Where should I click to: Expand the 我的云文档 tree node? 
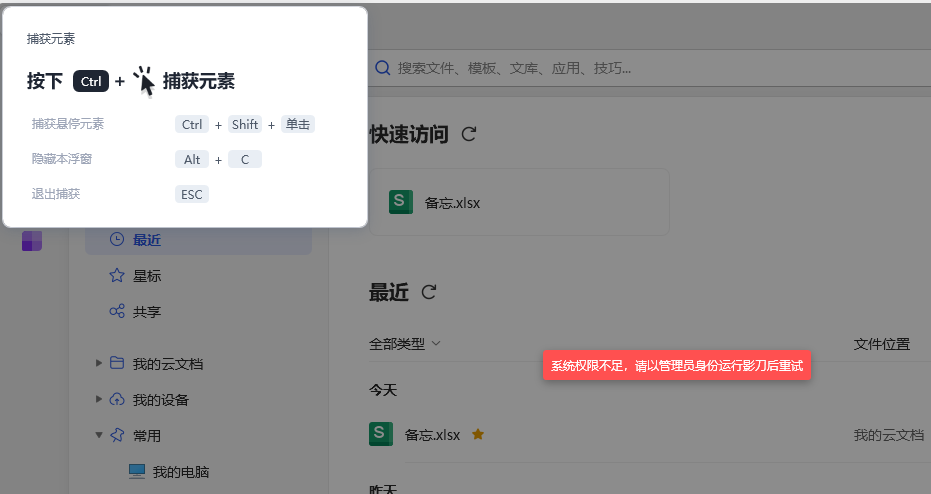pyautogui.click(x=99, y=363)
